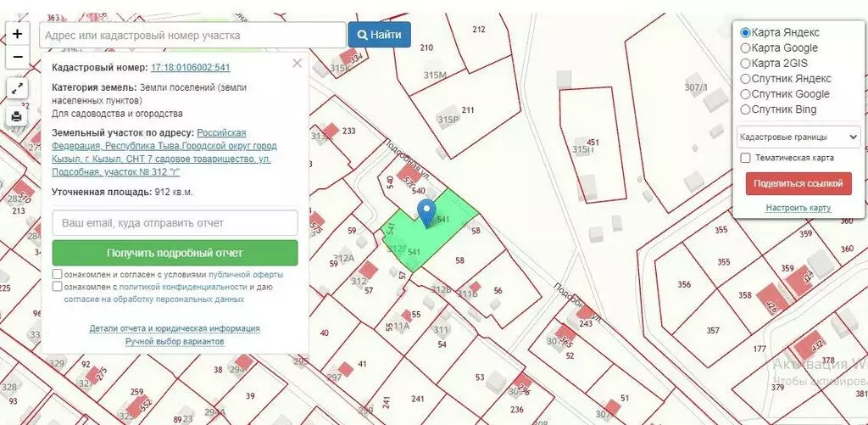Click parcel 39 on the map
868x425 pixels.
click(x=250, y=395)
